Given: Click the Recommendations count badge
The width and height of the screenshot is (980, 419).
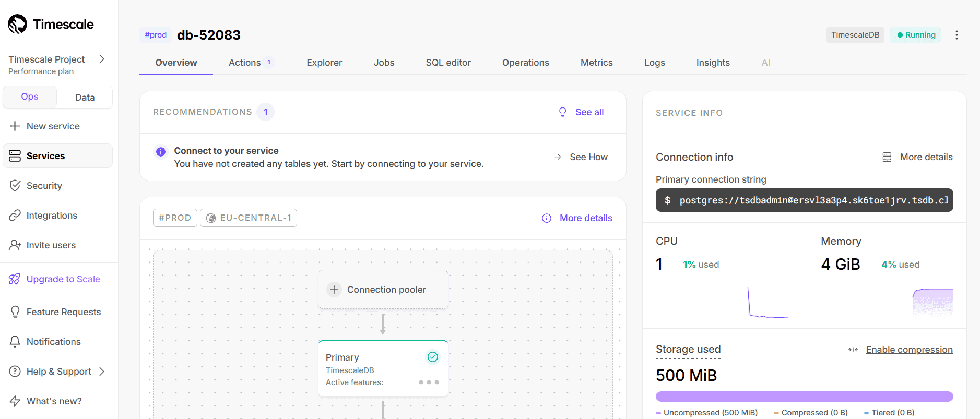Looking at the screenshot, I should tap(265, 112).
